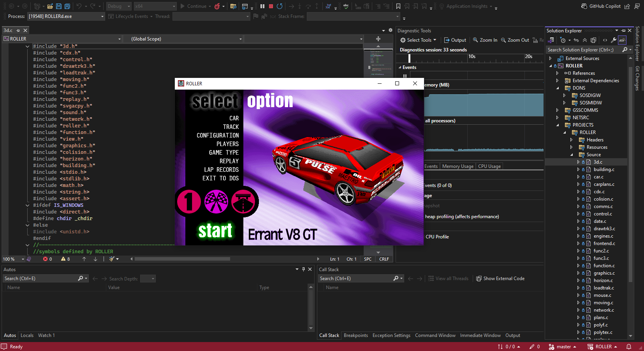Viewport: 644px width, 351px height.
Task: Click the Save All toolbar icon
Action: click(67, 6)
